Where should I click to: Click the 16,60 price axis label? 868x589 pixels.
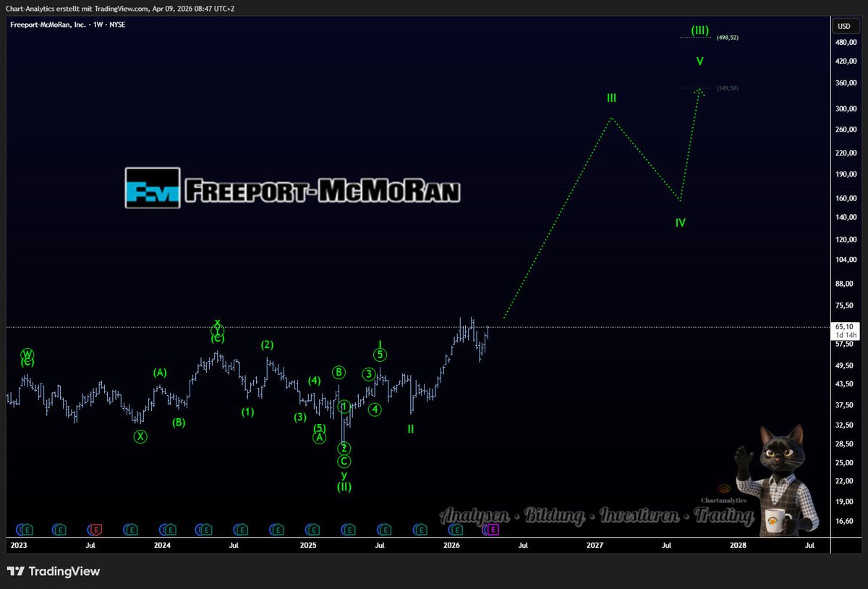click(846, 521)
